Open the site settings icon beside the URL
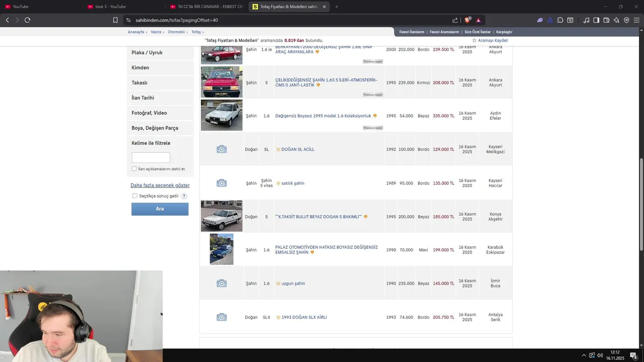644x362 pixels. 128,20
